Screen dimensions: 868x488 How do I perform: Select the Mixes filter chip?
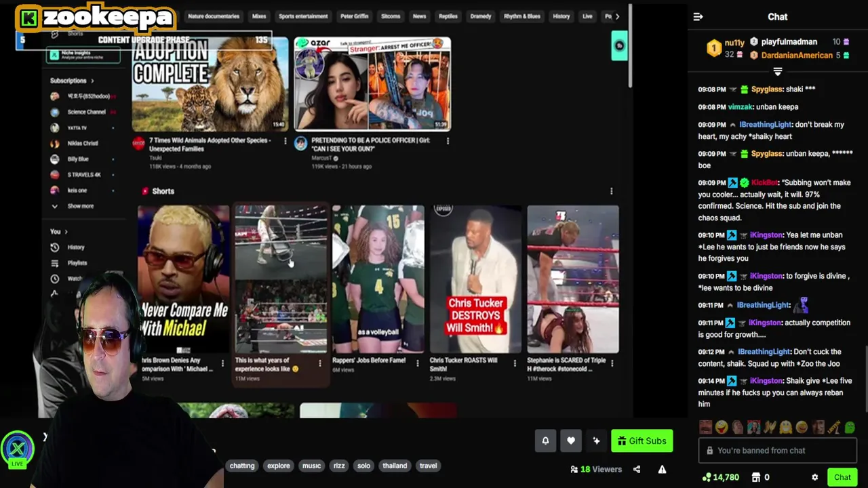259,16
